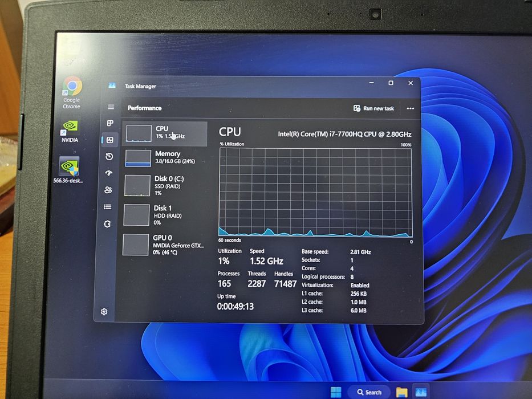Minimize the Task Manager window

click(372, 83)
